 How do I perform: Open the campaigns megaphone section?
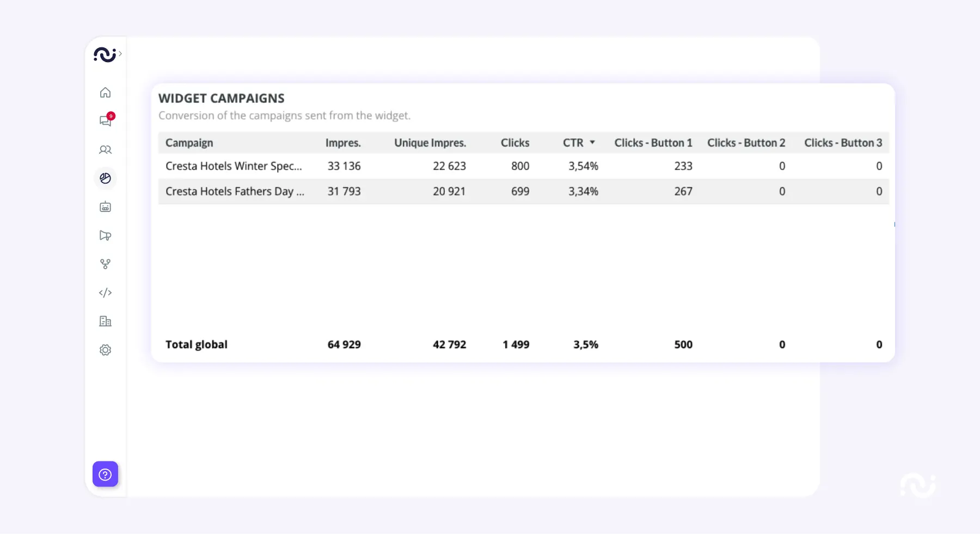click(x=105, y=235)
